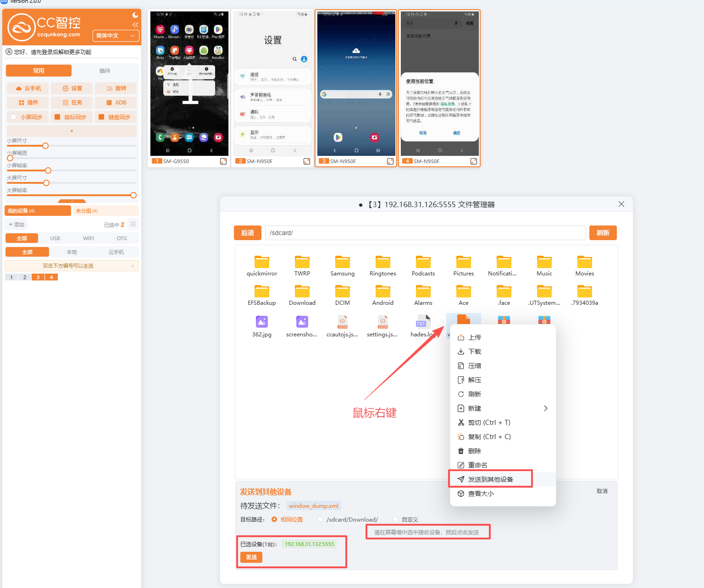Open the Download folder
The width and height of the screenshot is (704, 588).
302,292
